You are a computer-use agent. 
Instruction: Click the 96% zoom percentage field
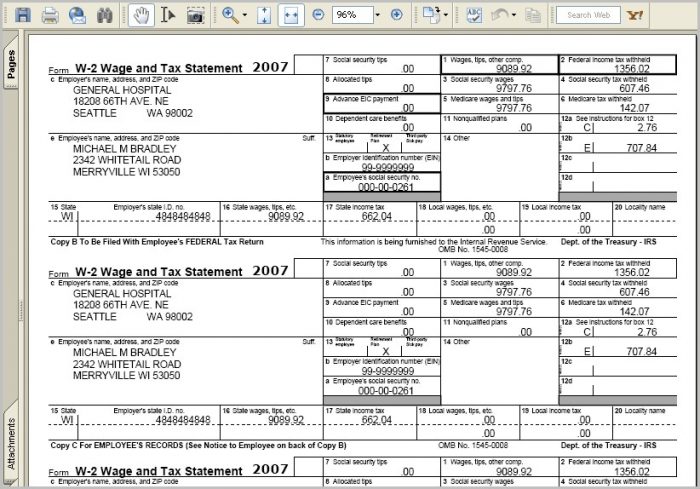tap(352, 15)
